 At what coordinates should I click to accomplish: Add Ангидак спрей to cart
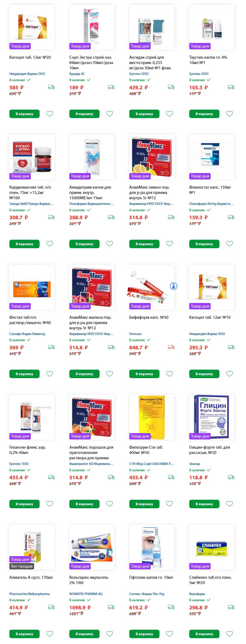click(x=144, y=114)
